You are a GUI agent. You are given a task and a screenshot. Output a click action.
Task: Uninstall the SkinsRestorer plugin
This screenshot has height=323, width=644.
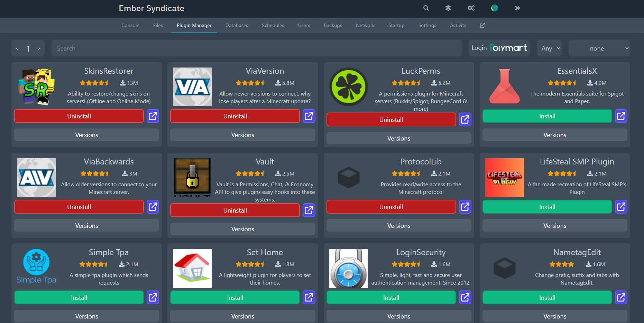tap(79, 116)
